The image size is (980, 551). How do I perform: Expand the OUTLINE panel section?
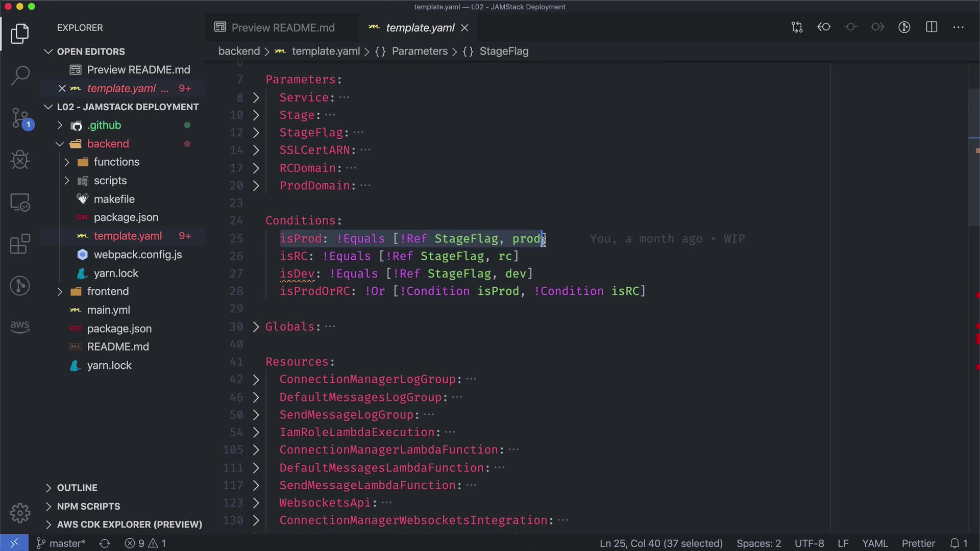pos(77,488)
